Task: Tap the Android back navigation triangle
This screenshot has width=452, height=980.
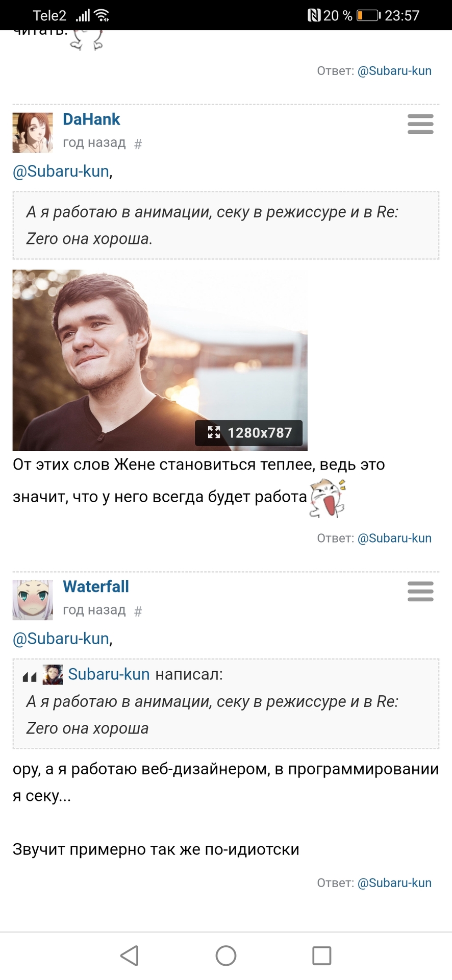Action: click(x=130, y=955)
